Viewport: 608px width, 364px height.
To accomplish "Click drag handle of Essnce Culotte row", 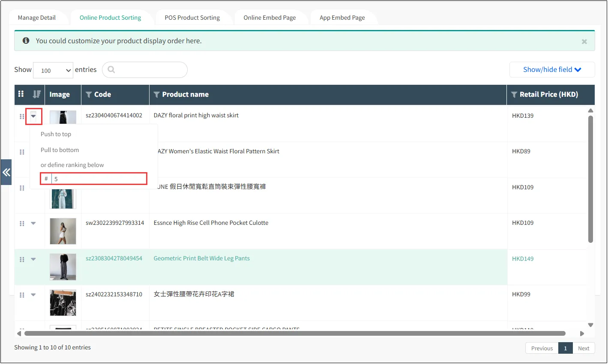I will pyautogui.click(x=22, y=224).
